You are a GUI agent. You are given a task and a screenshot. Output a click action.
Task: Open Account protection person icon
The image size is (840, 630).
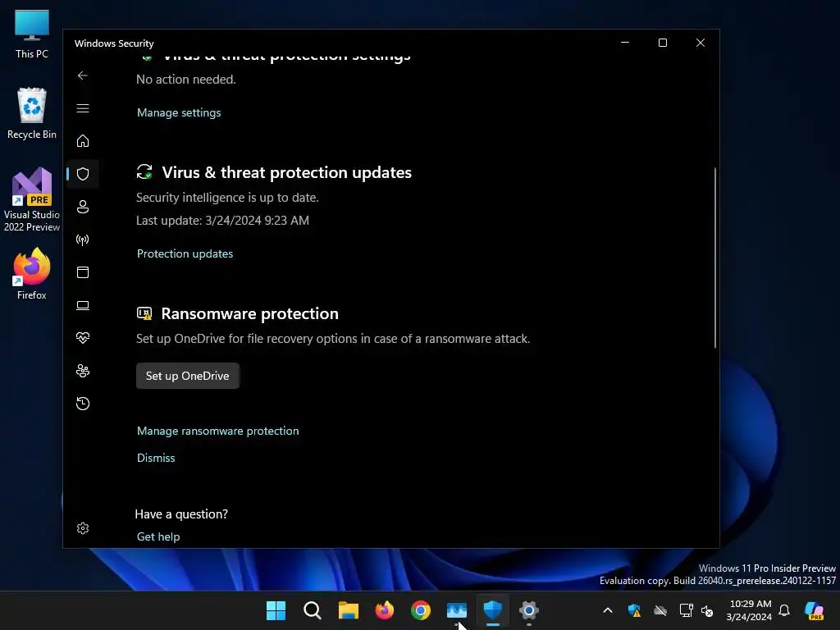point(83,207)
